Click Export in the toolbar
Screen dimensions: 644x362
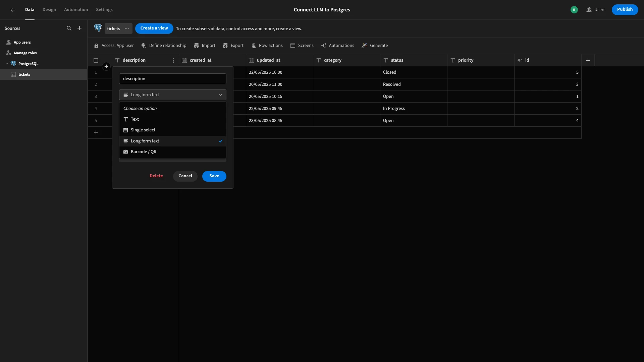point(233,46)
